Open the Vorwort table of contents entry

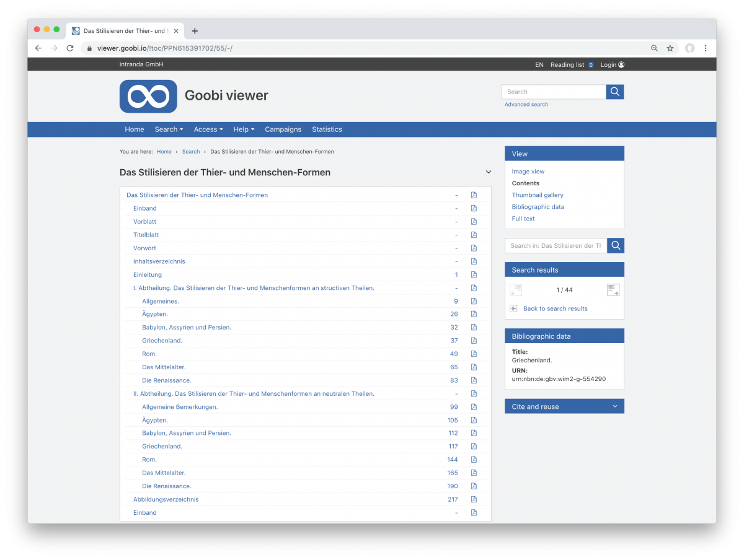144,248
